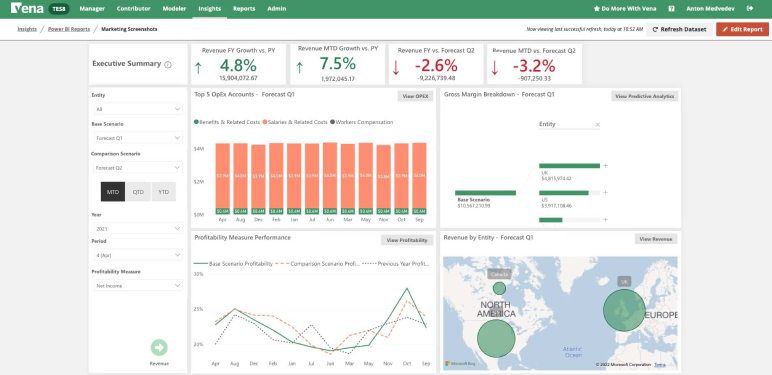
Task: Click the Apr bar in OpEx chart
Action: pos(223,179)
